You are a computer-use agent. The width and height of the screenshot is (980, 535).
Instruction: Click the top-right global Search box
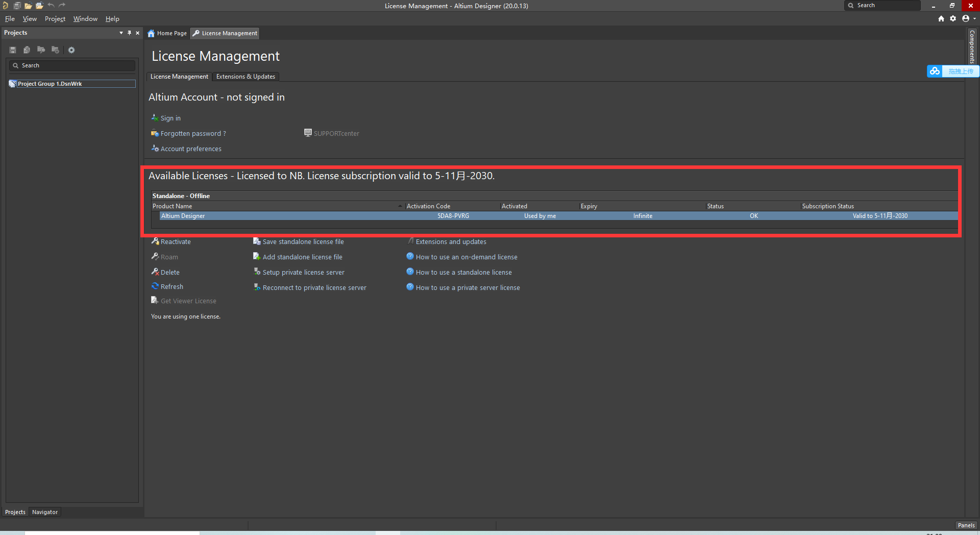pyautogui.click(x=883, y=5)
